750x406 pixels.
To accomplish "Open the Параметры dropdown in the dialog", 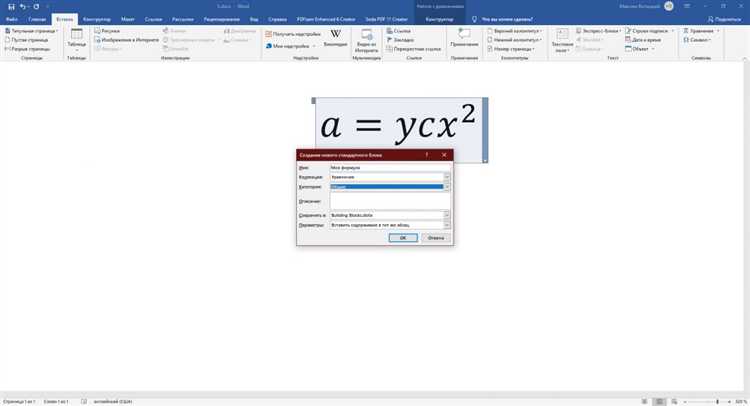I will [x=447, y=225].
